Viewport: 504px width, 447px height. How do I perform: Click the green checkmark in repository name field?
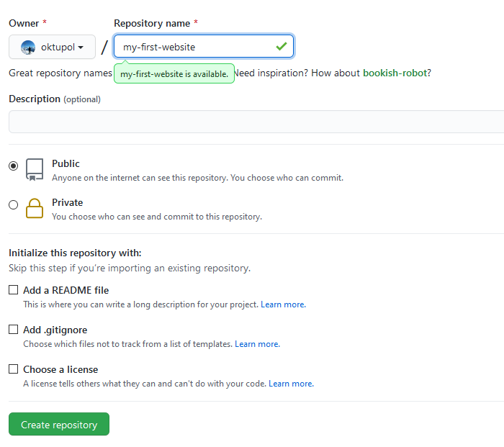281,47
